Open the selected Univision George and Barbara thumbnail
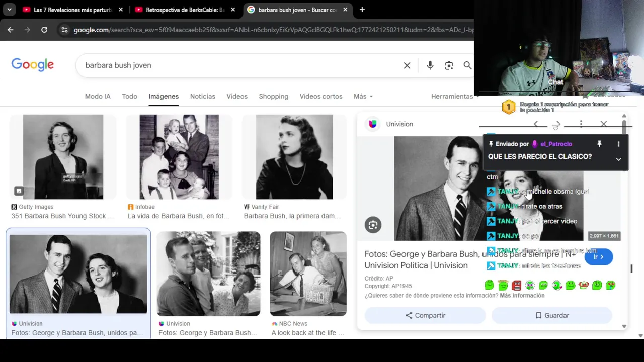The width and height of the screenshot is (644, 362). pos(78,274)
